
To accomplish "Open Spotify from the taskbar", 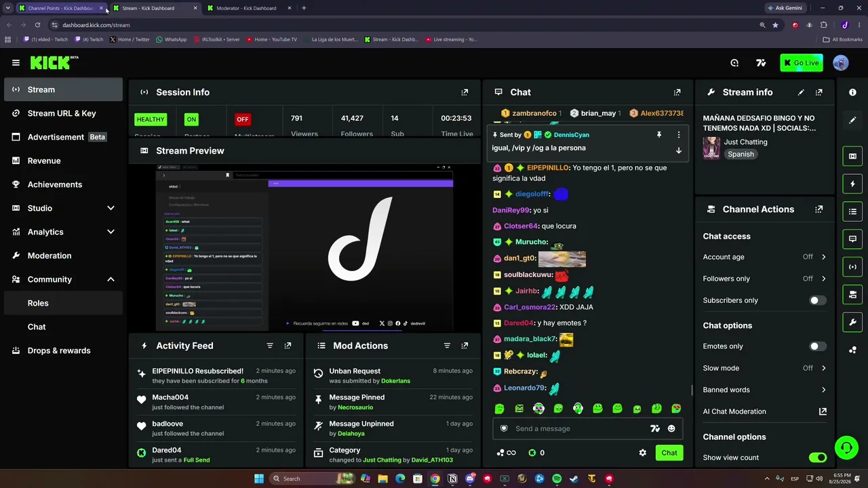I will (x=557, y=479).
